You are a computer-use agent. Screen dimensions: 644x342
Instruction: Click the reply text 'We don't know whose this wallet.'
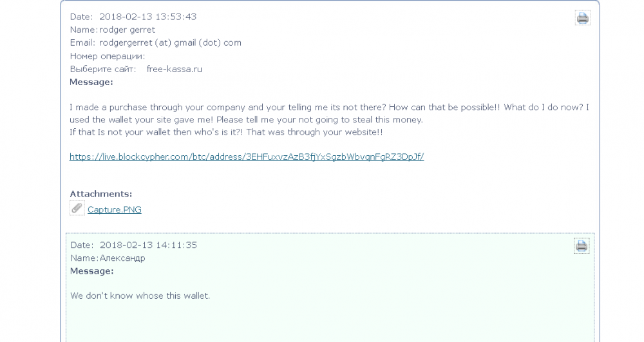pos(140,296)
